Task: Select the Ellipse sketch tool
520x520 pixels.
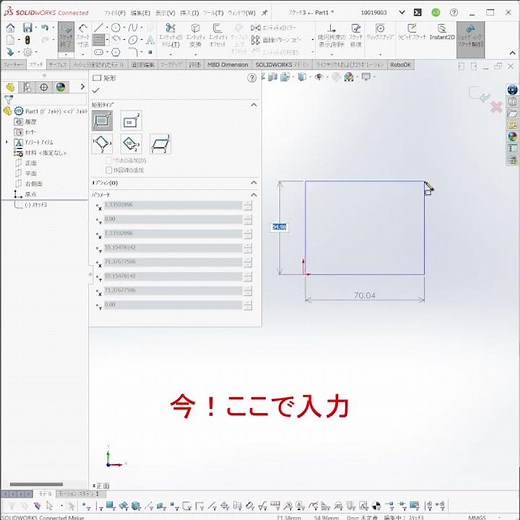Action: pos(133,40)
